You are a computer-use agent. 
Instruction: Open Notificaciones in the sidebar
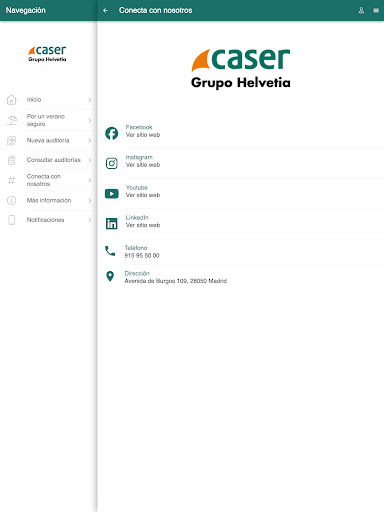(x=49, y=220)
